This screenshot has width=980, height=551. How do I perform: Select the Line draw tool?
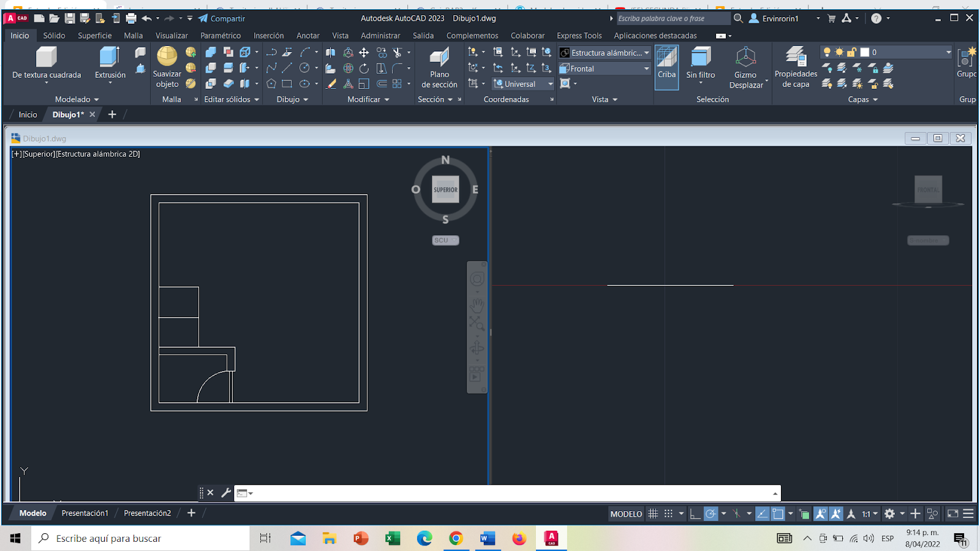(287, 68)
